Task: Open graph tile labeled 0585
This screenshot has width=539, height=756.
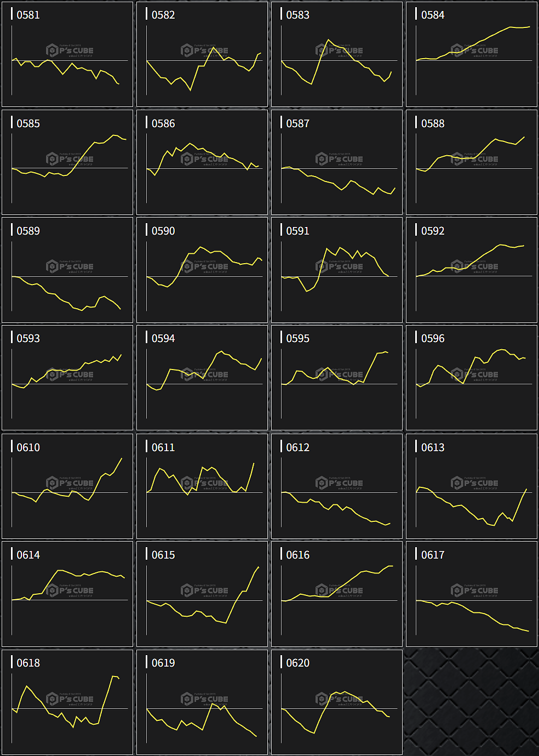Action: tap(67, 162)
